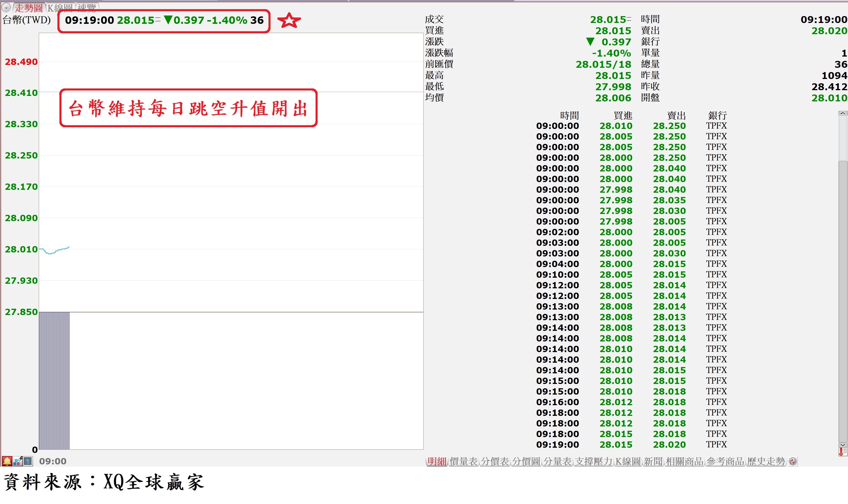Click the 昨量 value 1094
The height and width of the screenshot is (504, 848).
tap(834, 76)
